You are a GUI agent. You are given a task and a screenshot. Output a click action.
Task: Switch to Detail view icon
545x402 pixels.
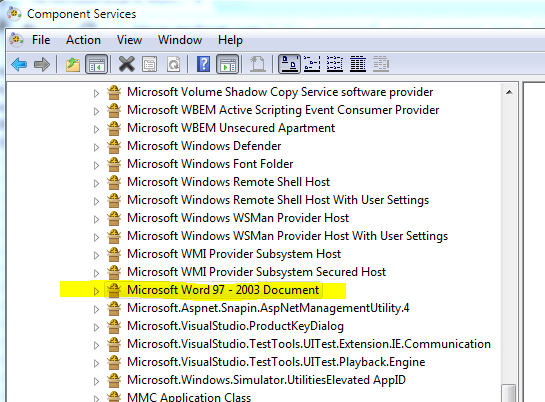pyautogui.click(x=358, y=64)
